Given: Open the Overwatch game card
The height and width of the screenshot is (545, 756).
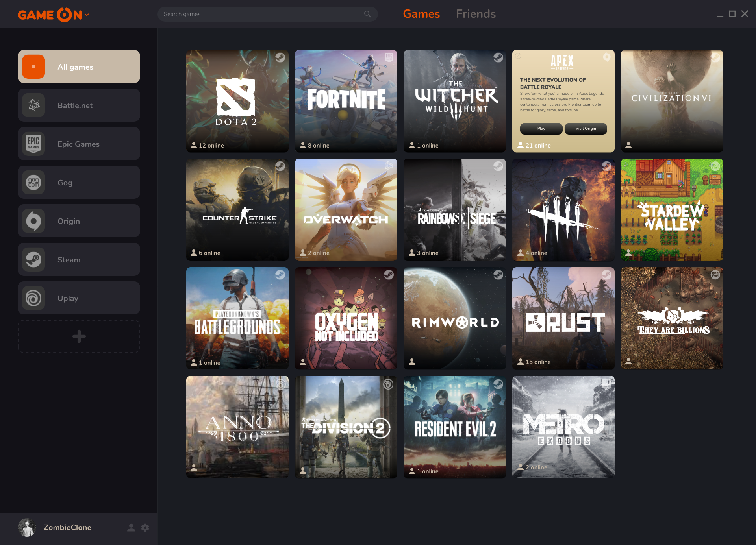Looking at the screenshot, I should 346,210.
